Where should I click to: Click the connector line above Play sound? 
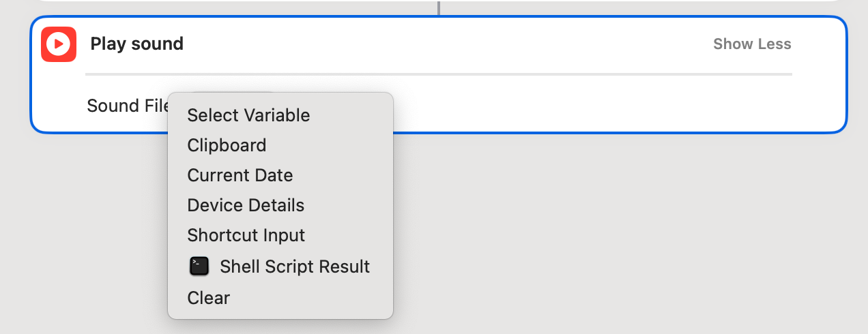pos(438,7)
